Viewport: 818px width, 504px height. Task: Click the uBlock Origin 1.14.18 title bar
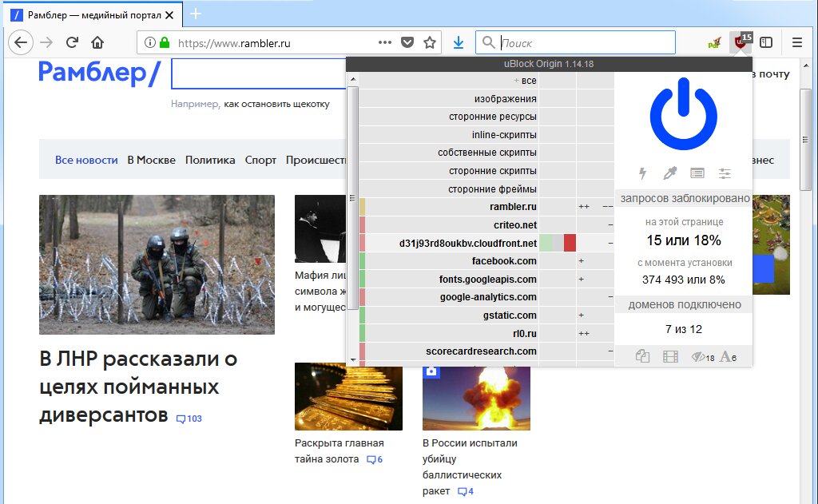(x=549, y=64)
